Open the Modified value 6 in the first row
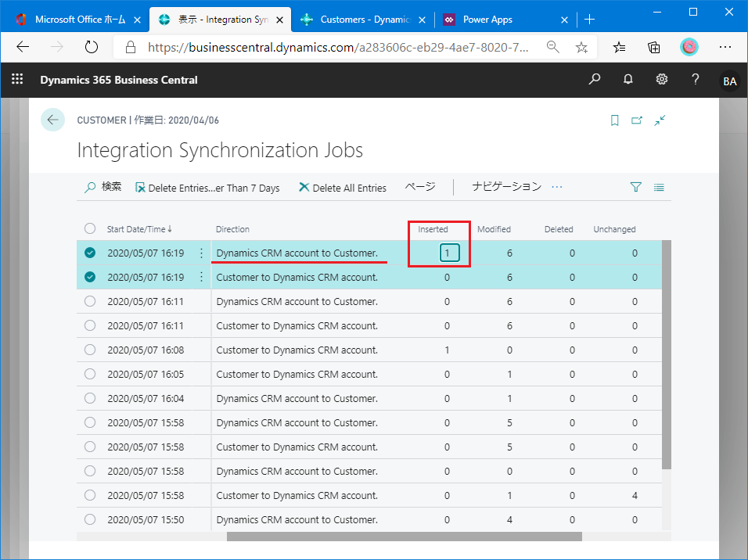This screenshot has width=748, height=560. [509, 253]
